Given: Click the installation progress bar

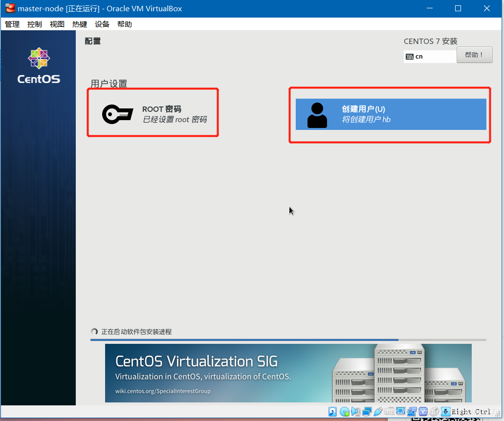Looking at the screenshot, I should click(x=288, y=339).
